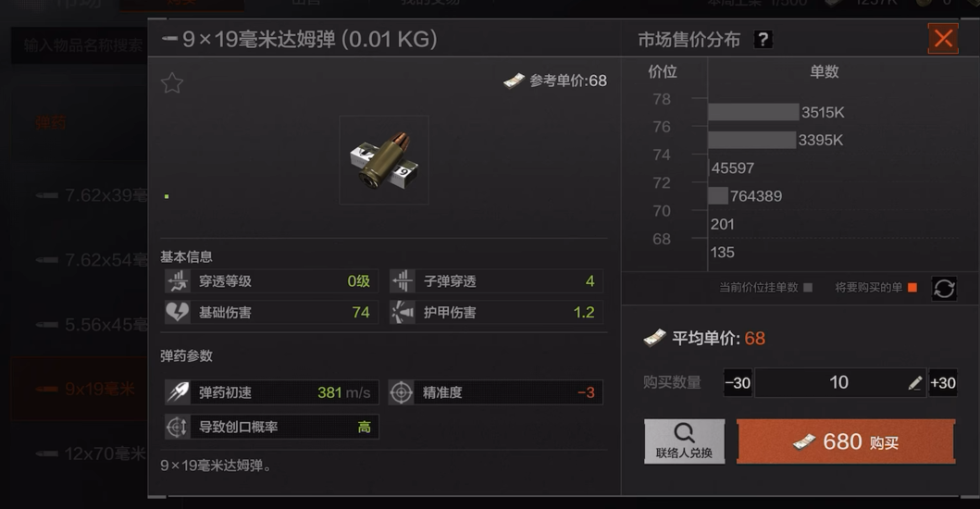Screen dimensions: 980x509
Task: Click the accuracy crosshair icon
Action: [402, 392]
